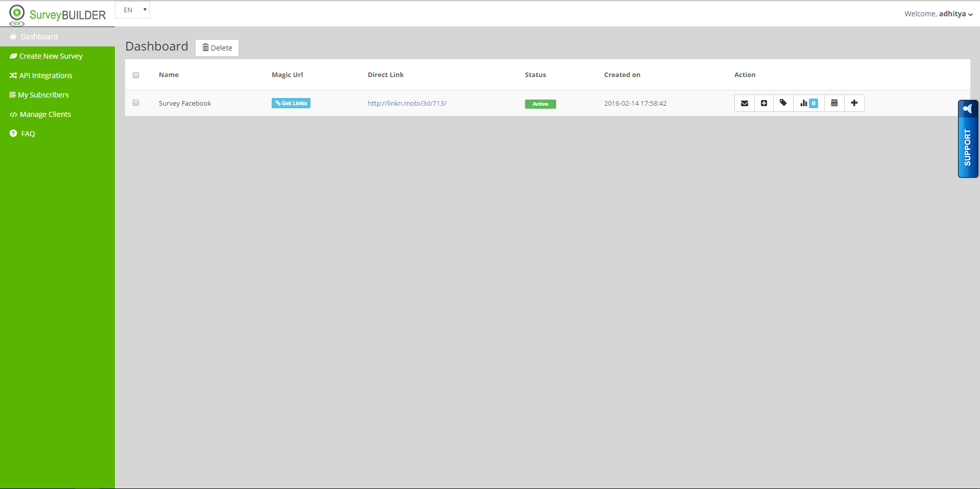Viewport: 980px width, 489px height.
Task: Open the FAQ sidebar item
Action: pyautogui.click(x=28, y=134)
